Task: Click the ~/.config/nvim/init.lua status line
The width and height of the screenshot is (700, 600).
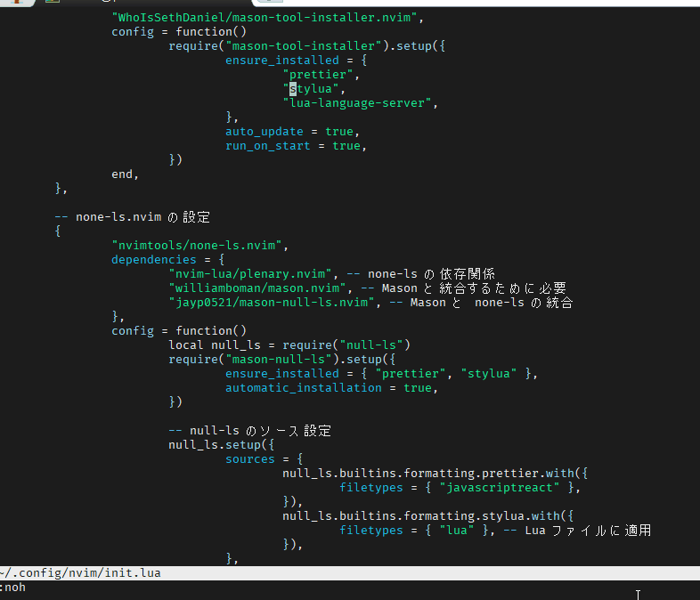Action: coord(350,573)
